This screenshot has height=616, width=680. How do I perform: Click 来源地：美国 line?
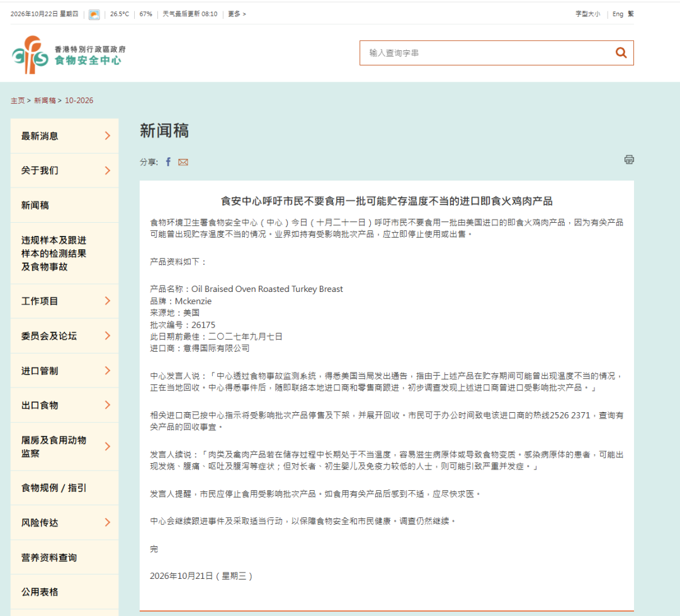tap(175, 313)
